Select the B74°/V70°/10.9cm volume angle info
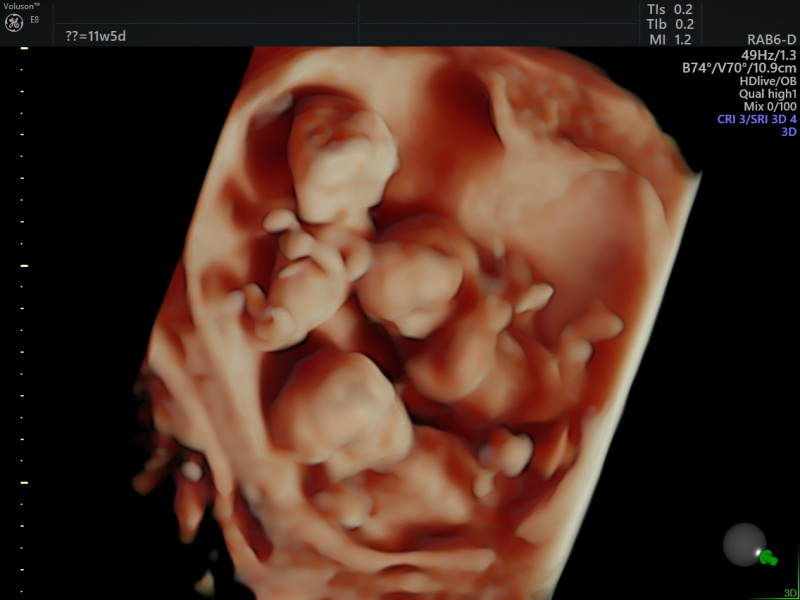 point(739,68)
